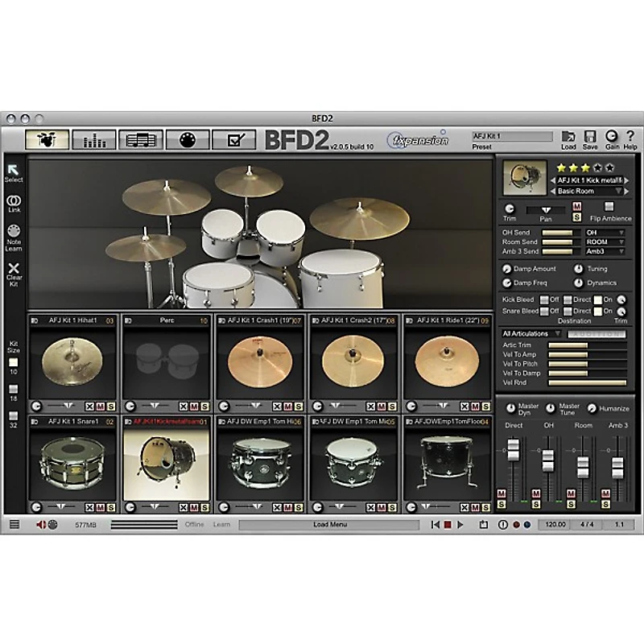Mute selected kit-piece in inspector
This screenshot has width=644, height=644.
(577, 207)
